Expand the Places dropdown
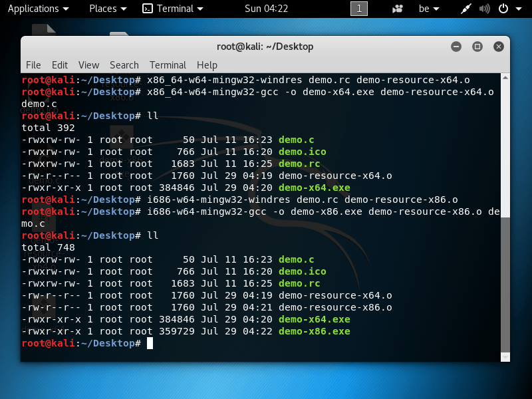Image resolution: width=532 pixels, height=399 pixels. point(107,9)
